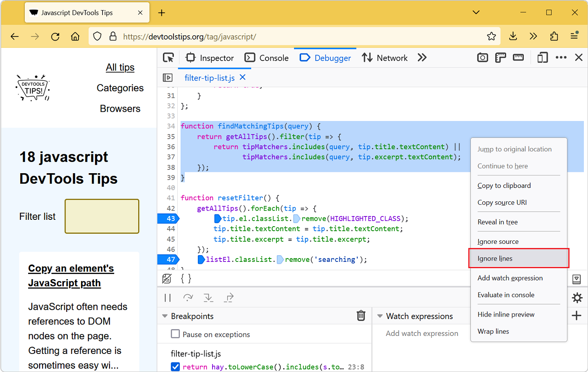Image resolution: width=588 pixels, height=372 pixels.
Task: Select the element picker tool
Action: click(x=168, y=58)
